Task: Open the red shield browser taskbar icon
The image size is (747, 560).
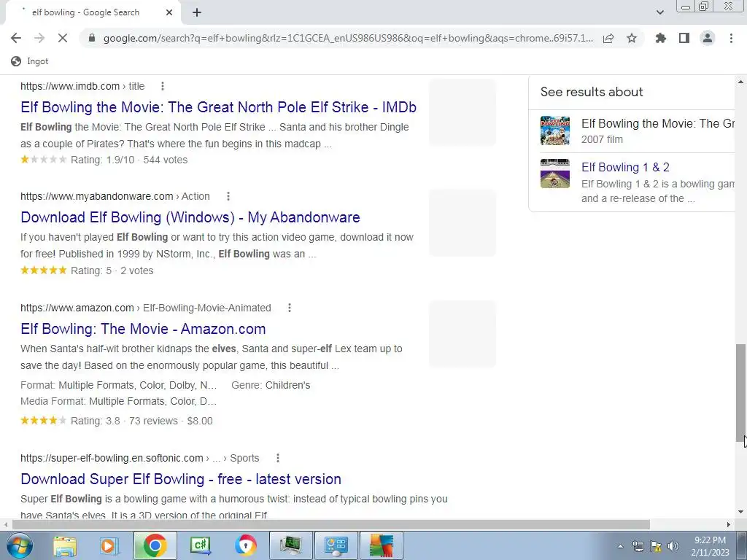Action: (x=245, y=545)
